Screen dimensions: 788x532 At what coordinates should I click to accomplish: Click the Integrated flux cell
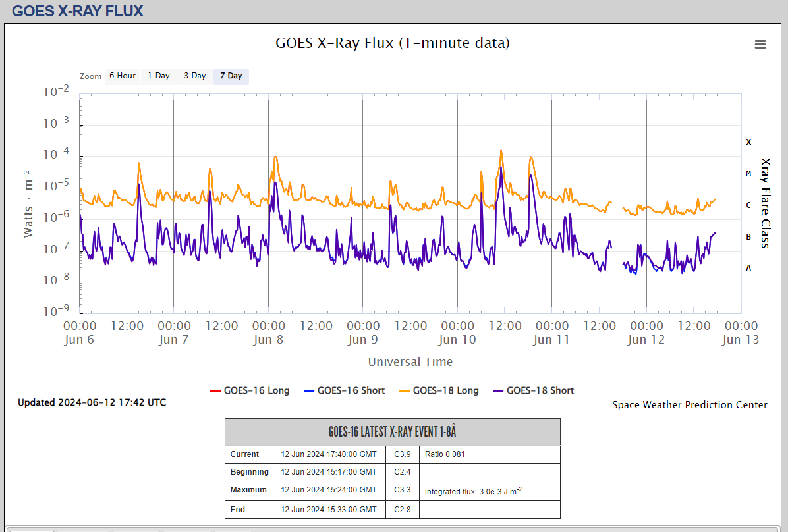[x=473, y=491]
